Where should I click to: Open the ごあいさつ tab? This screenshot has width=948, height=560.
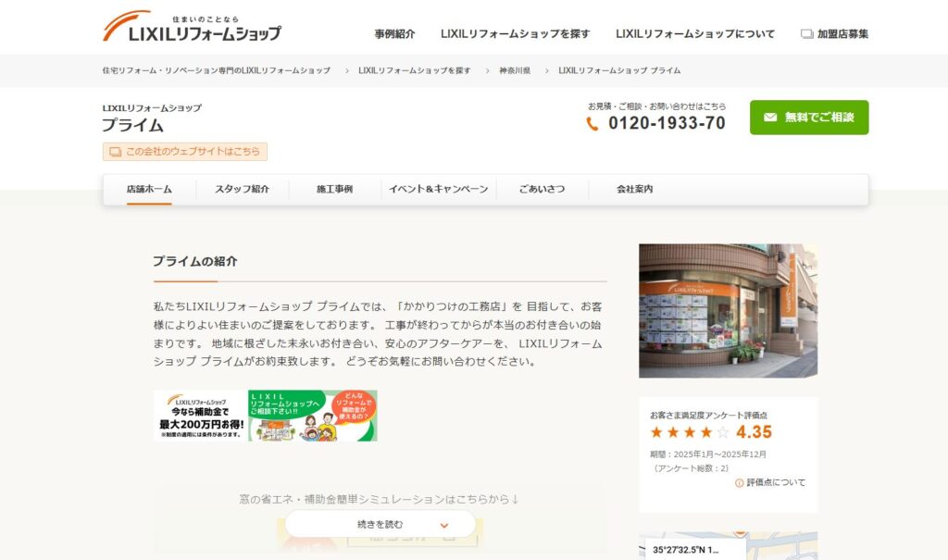coord(542,189)
